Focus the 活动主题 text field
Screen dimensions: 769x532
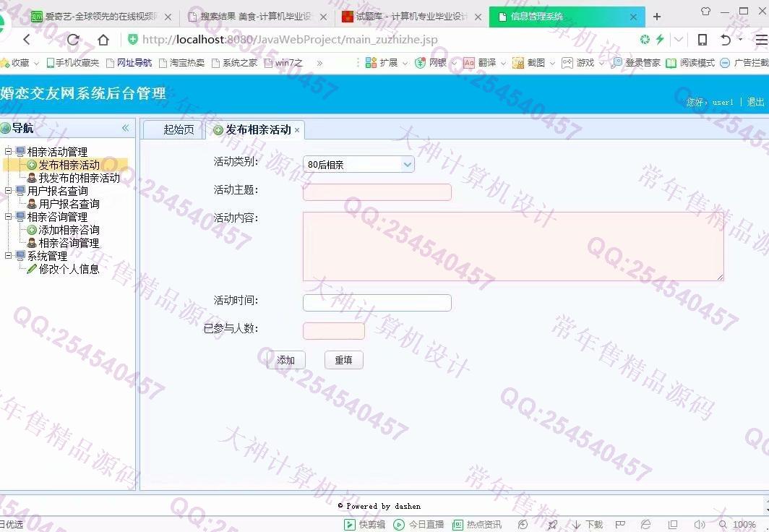tap(377, 192)
